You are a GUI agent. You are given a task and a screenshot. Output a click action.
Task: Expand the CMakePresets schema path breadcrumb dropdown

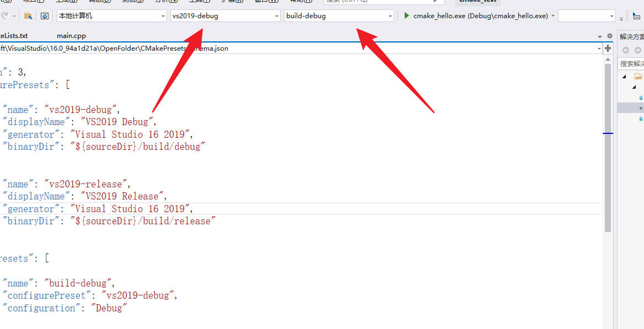coord(599,48)
